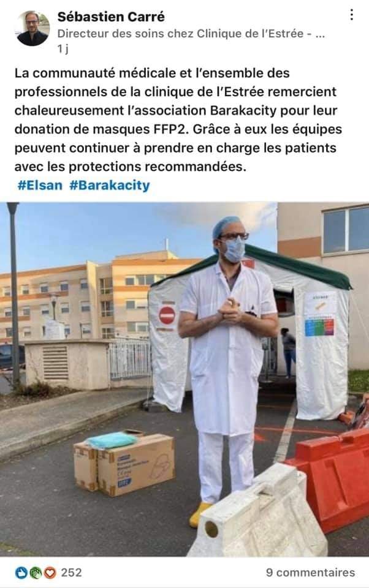This screenshot has width=369, height=588.
Task: View the 252 reactions count
Action: (71, 573)
